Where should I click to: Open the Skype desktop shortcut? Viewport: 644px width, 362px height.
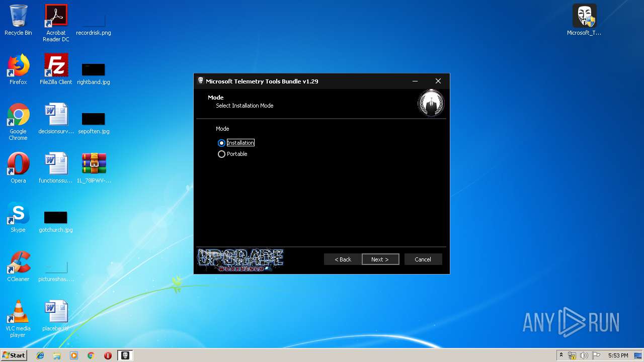tap(18, 217)
